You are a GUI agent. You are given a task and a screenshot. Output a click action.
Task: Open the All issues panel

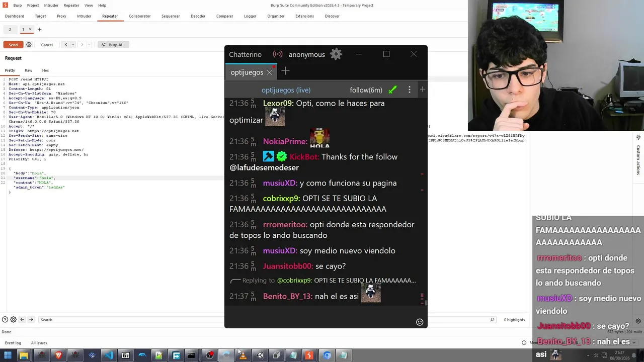coord(39,343)
